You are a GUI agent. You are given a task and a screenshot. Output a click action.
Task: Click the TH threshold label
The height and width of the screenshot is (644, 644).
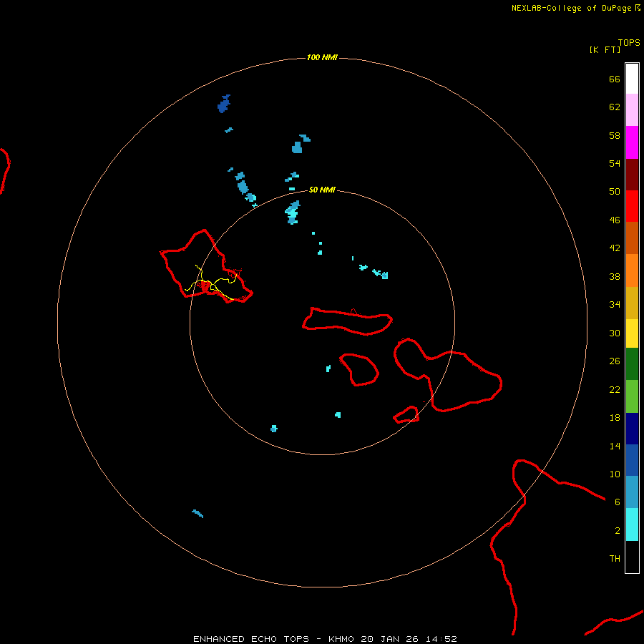tap(615, 558)
